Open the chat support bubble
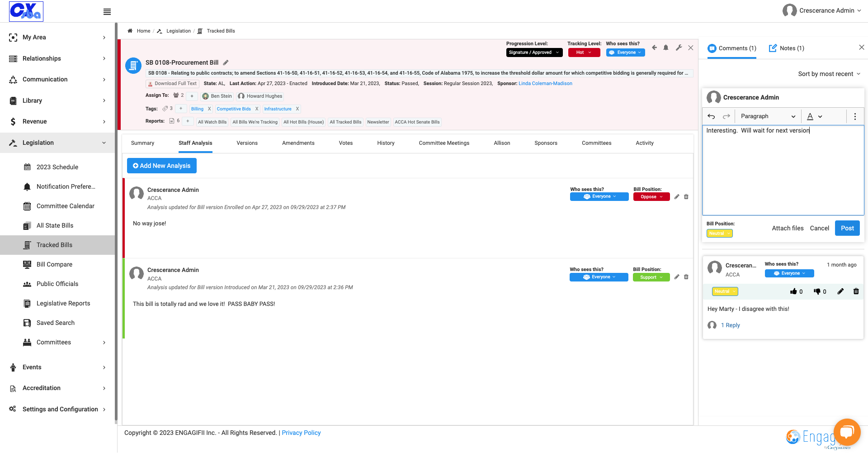The height and width of the screenshot is (453, 868). tap(847, 432)
